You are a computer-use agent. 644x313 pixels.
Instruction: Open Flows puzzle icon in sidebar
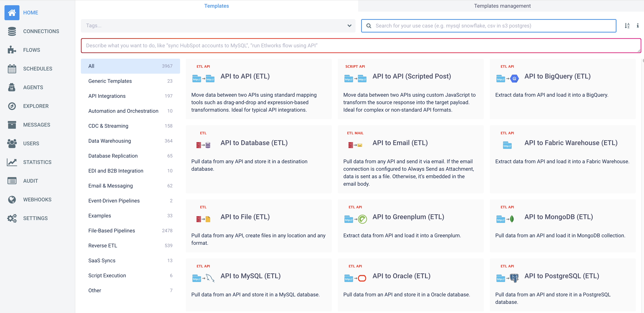click(12, 50)
